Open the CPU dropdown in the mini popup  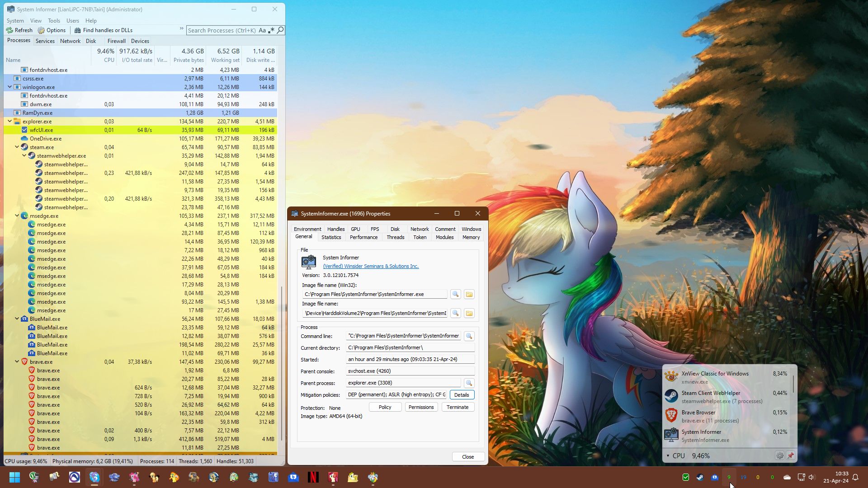668,456
